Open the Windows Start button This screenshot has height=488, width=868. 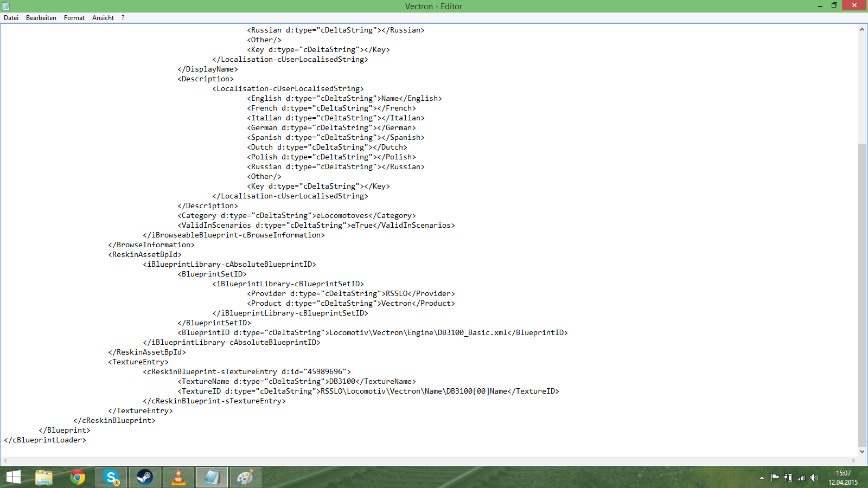click(14, 477)
